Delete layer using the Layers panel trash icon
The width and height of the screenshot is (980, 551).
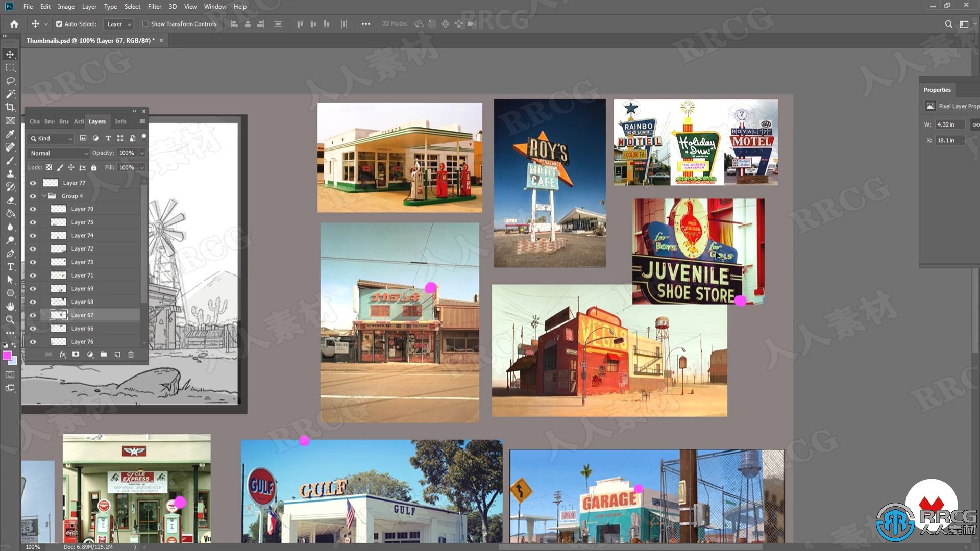(x=131, y=354)
